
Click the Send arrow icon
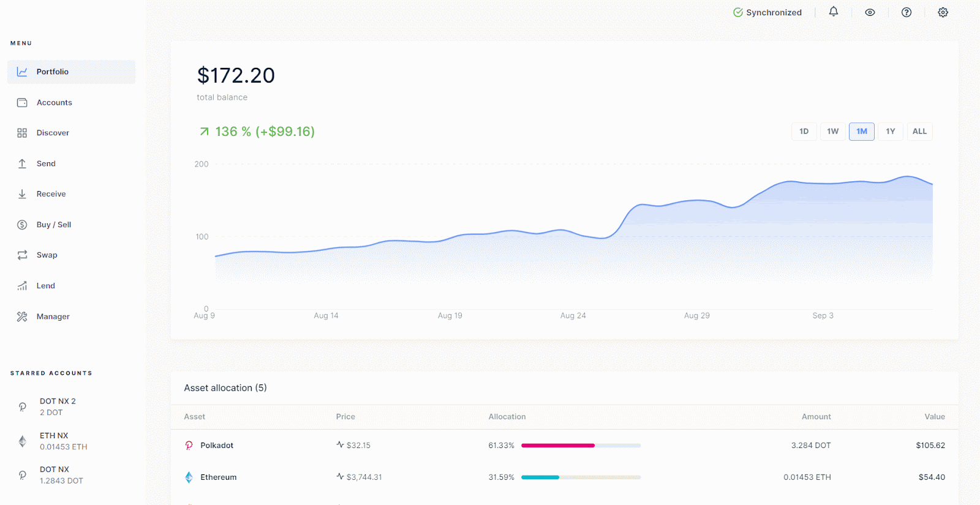(22, 163)
